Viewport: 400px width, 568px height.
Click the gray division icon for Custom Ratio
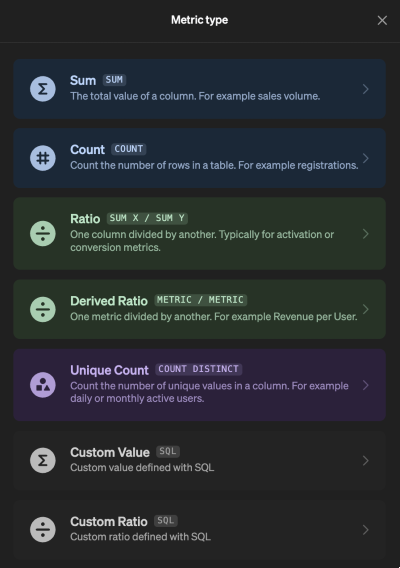43,530
